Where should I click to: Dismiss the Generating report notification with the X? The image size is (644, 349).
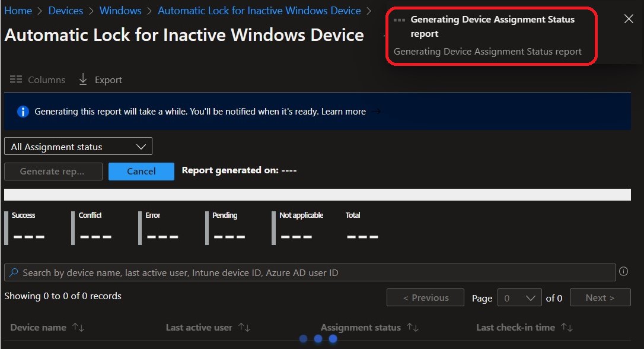pos(629,18)
